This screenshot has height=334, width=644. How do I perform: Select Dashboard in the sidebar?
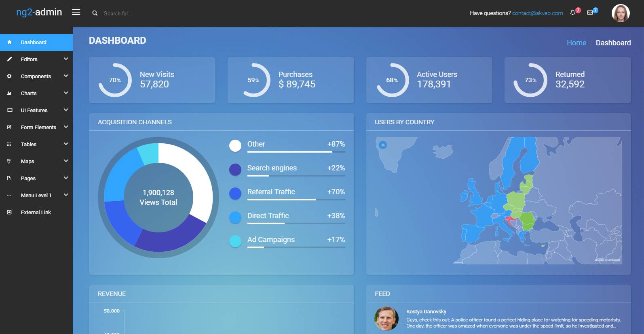[x=34, y=43]
